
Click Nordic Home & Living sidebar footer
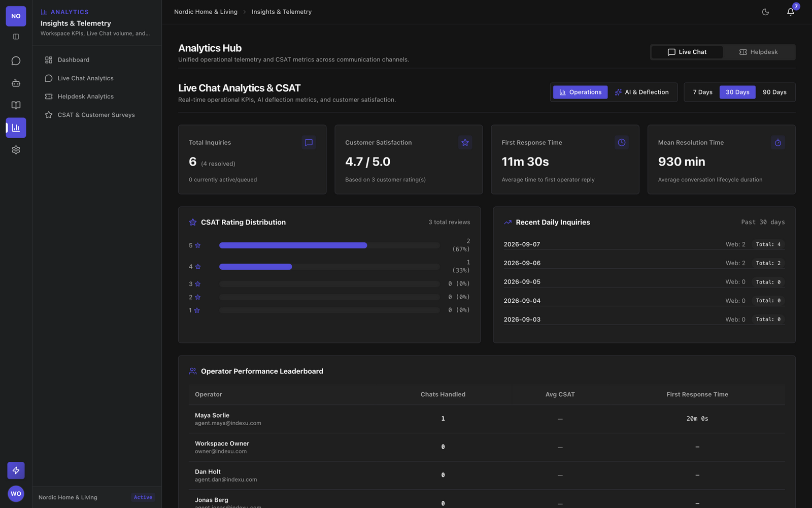68,497
